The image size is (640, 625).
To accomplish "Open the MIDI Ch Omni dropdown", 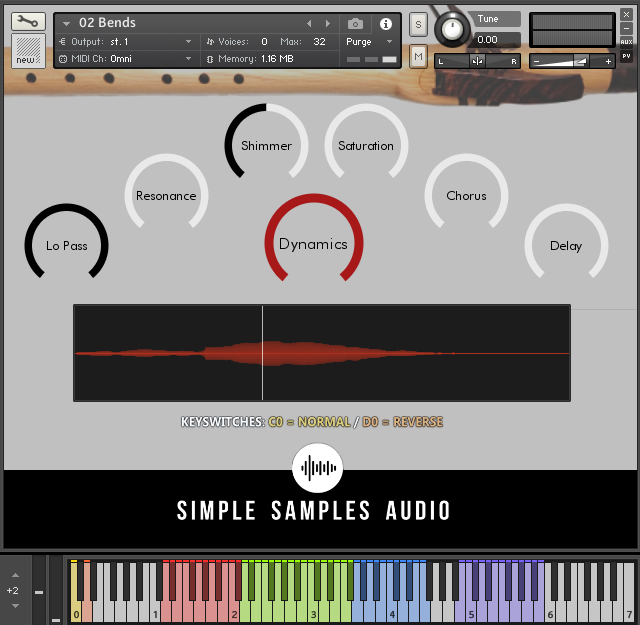I will 127,59.
